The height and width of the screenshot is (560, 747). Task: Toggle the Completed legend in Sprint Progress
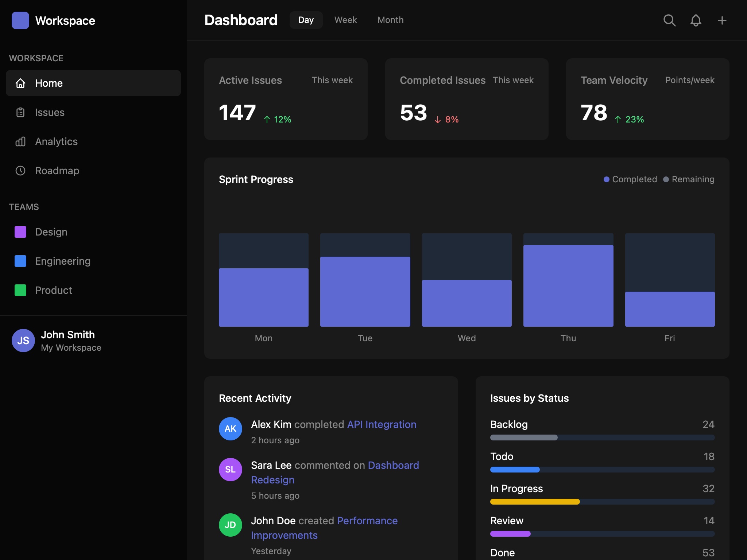630,179
